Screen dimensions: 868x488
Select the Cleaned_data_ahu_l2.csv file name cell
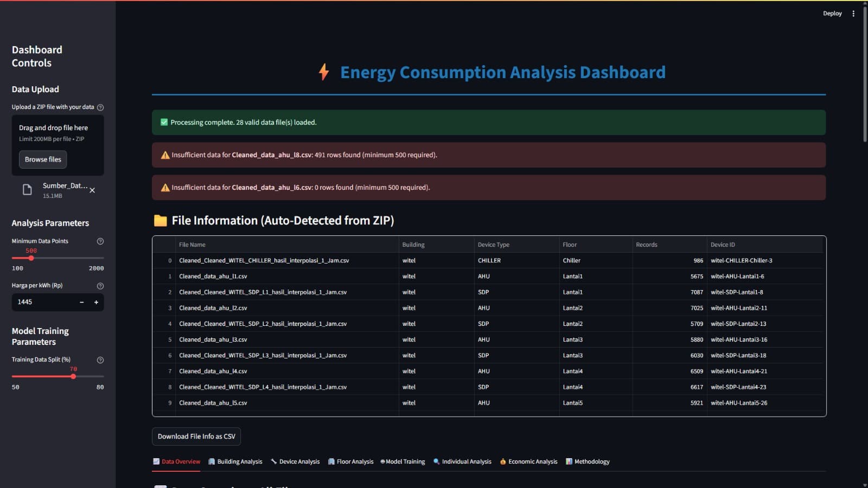tap(286, 308)
